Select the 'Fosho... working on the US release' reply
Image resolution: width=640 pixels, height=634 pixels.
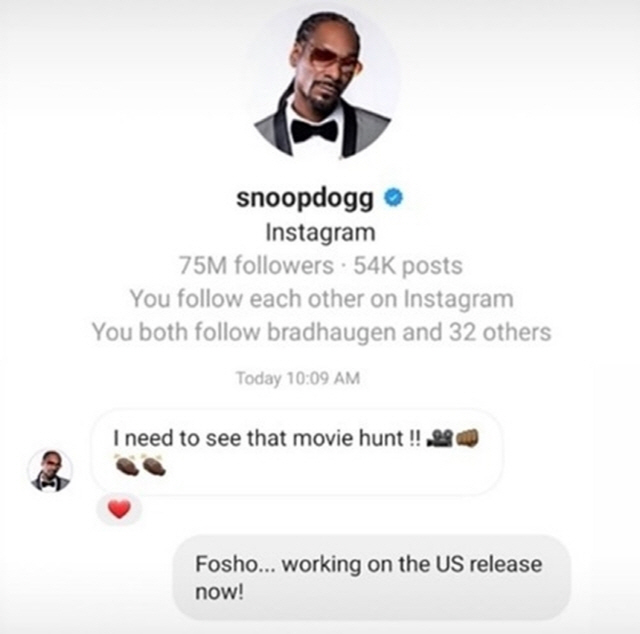(x=371, y=577)
